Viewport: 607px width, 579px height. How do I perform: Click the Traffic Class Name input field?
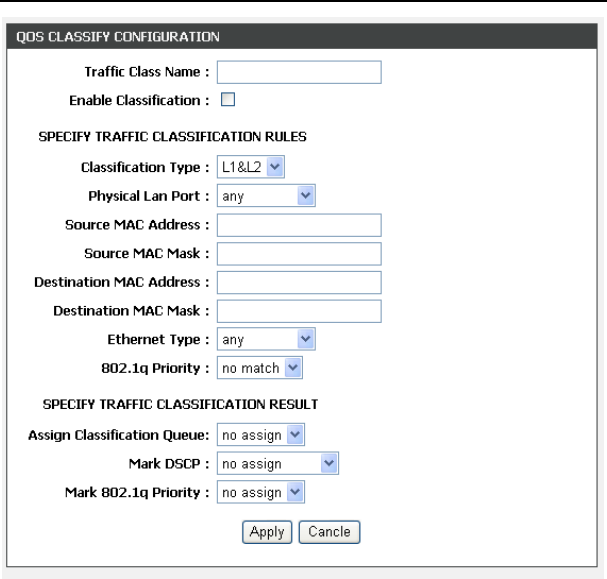tap(299, 72)
